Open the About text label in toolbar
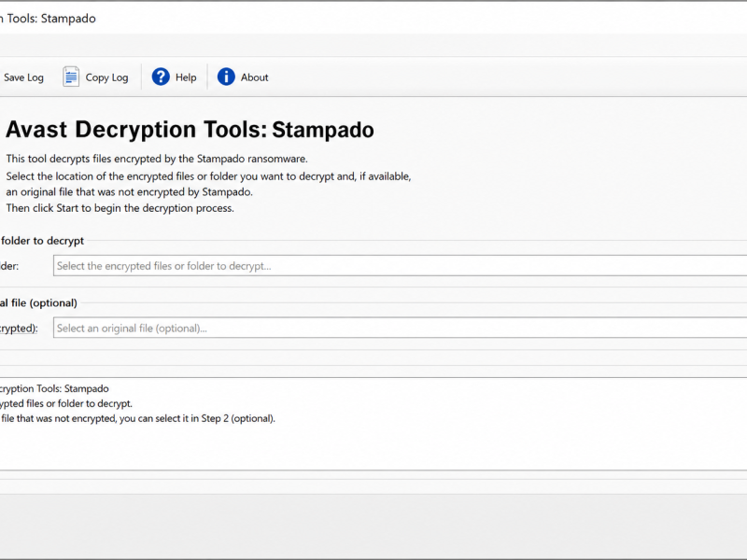This screenshot has width=747, height=560. tap(254, 77)
